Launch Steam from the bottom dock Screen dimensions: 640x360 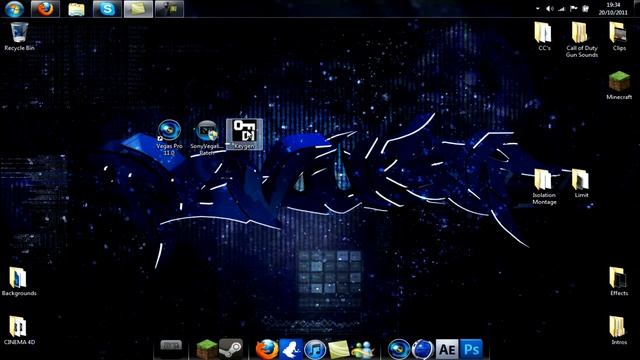[x=231, y=349]
